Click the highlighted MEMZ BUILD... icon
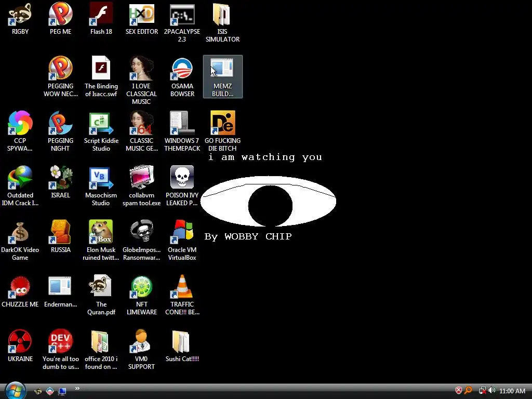532x399 pixels. click(222, 77)
